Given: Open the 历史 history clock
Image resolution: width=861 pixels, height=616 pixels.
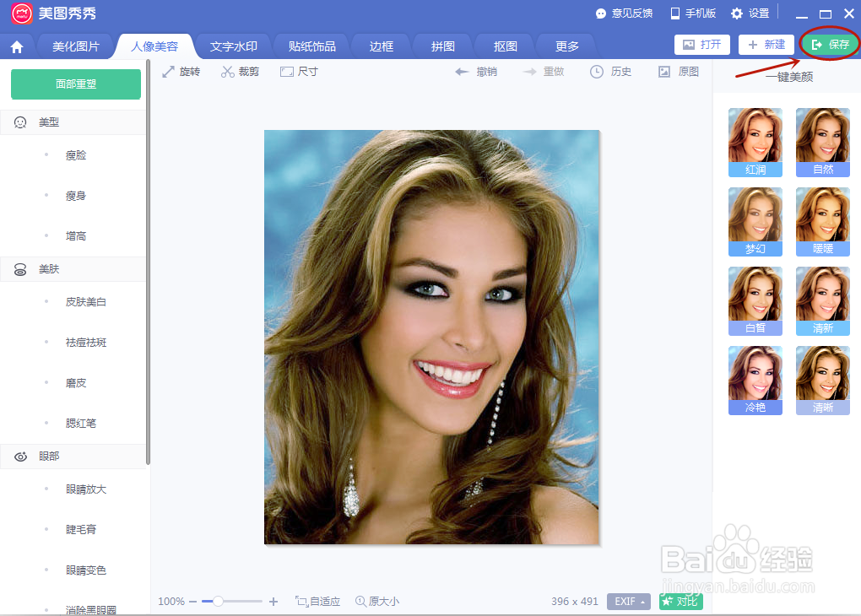Looking at the screenshot, I should (x=610, y=72).
